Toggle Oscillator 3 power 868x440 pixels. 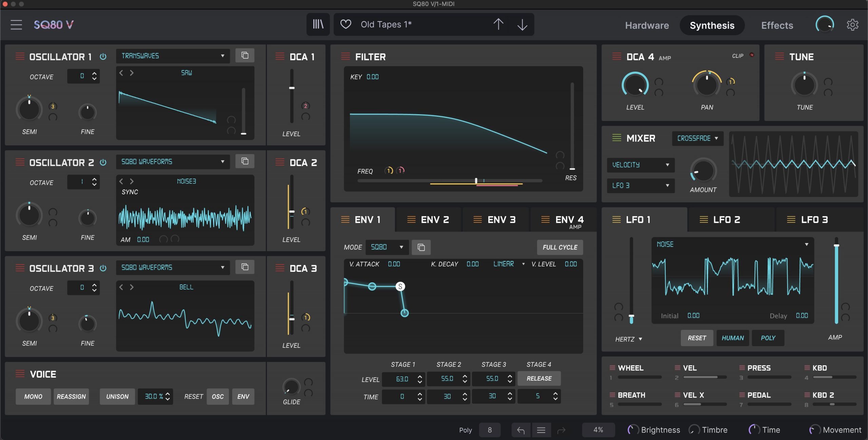[x=103, y=268]
